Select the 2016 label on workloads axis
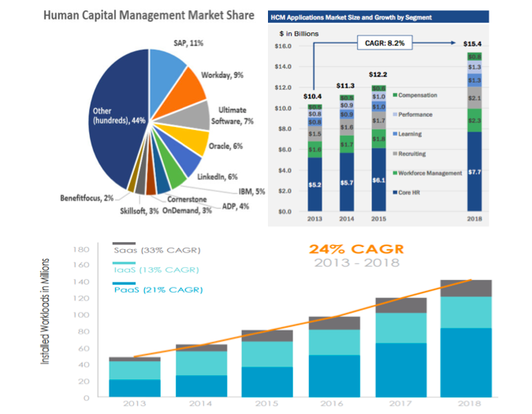The width and height of the screenshot is (532, 414). click(x=332, y=404)
